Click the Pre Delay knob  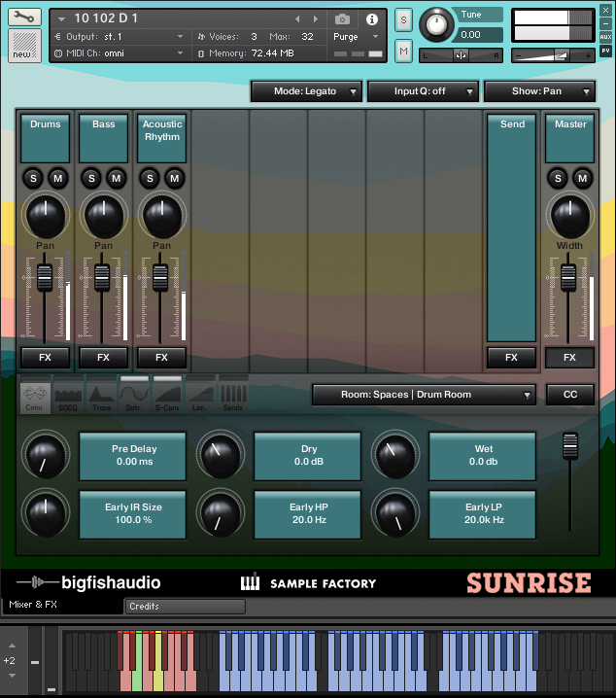[46, 455]
